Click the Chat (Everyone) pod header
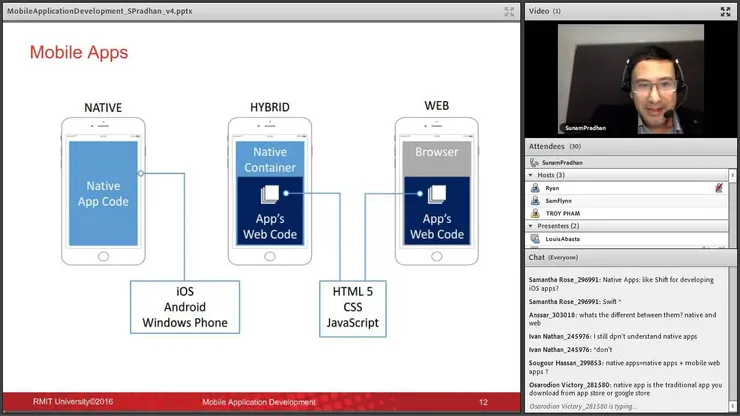This screenshot has height=416, width=740. (631, 257)
